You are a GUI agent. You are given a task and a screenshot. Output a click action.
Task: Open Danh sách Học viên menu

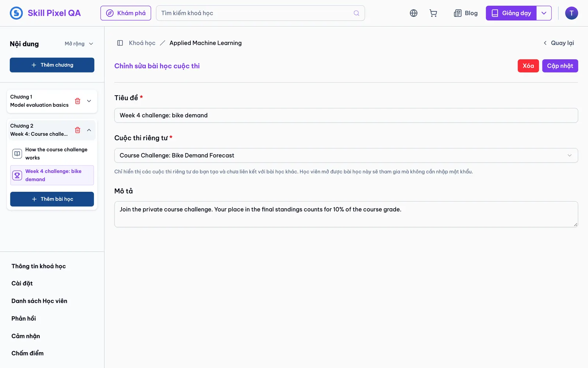coord(39,301)
